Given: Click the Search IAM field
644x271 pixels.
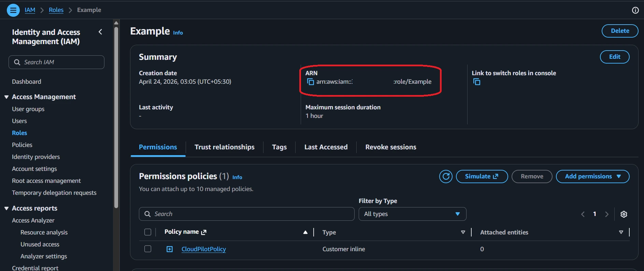Looking at the screenshot, I should click(56, 62).
